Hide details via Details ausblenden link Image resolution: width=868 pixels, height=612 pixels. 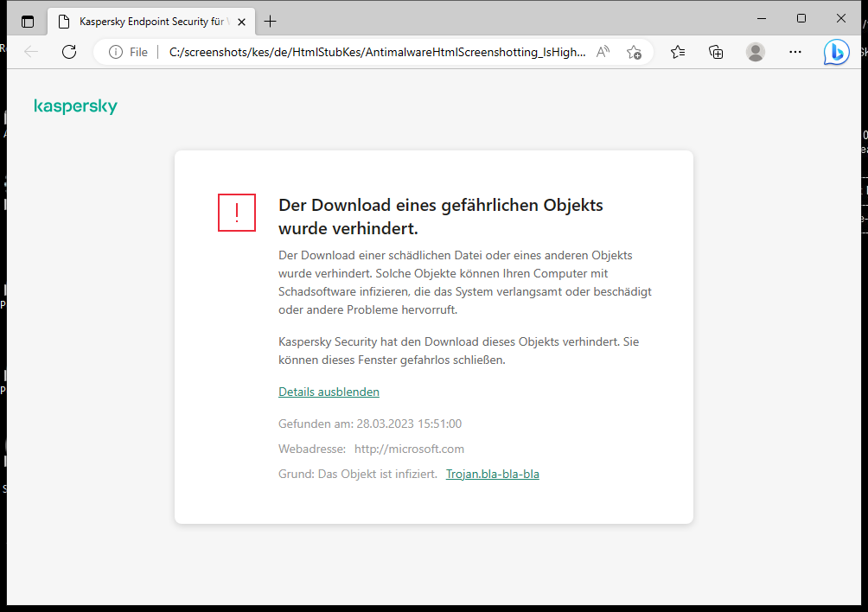click(x=329, y=392)
